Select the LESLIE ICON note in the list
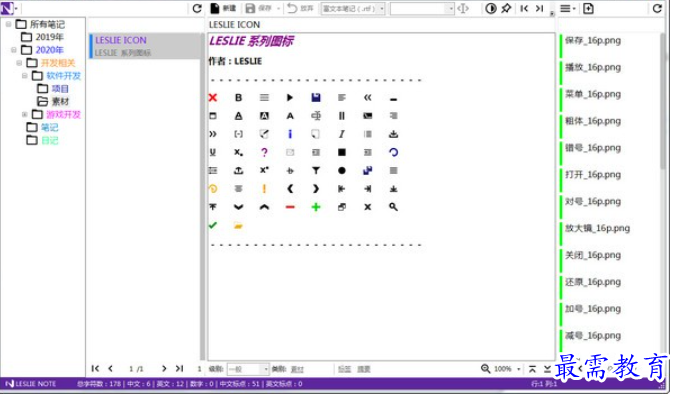 point(145,46)
